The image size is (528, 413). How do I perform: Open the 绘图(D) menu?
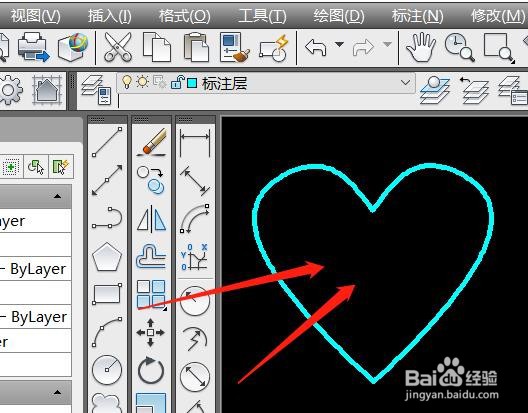(x=339, y=16)
